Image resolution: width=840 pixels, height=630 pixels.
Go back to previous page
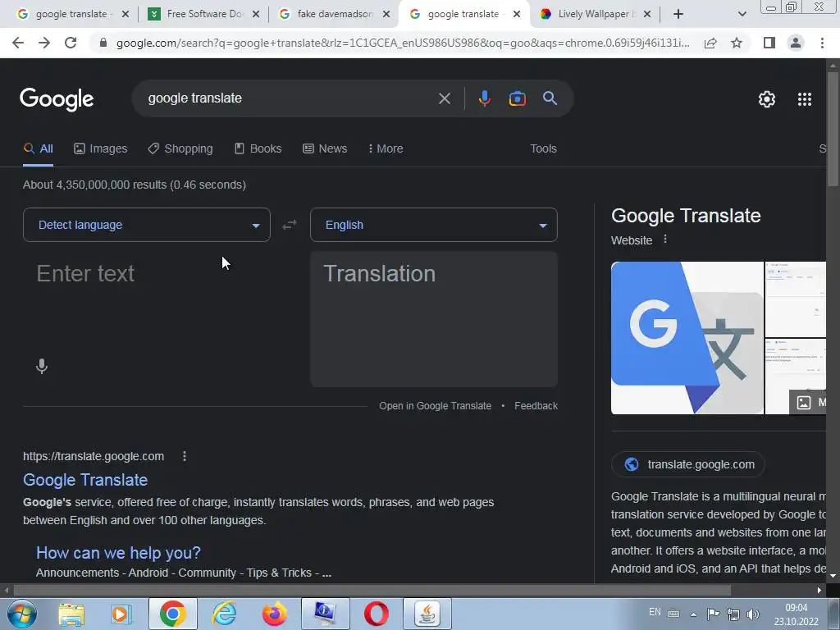[18, 43]
